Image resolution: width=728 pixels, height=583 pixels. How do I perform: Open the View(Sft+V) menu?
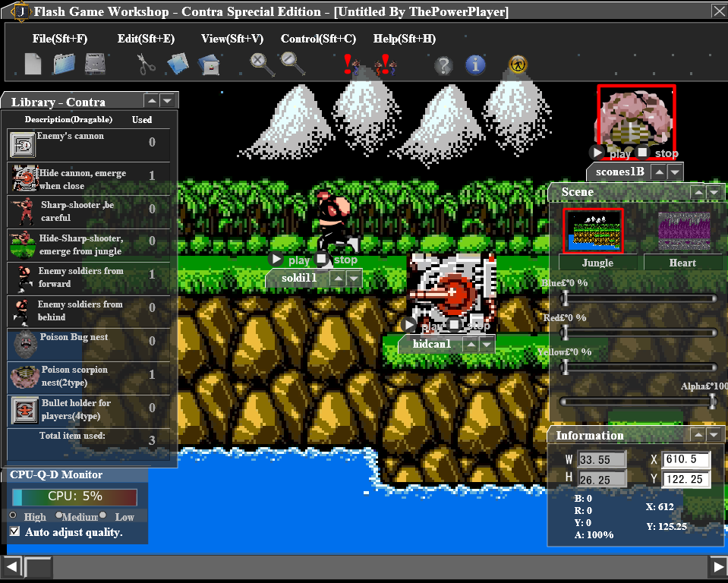232,39
